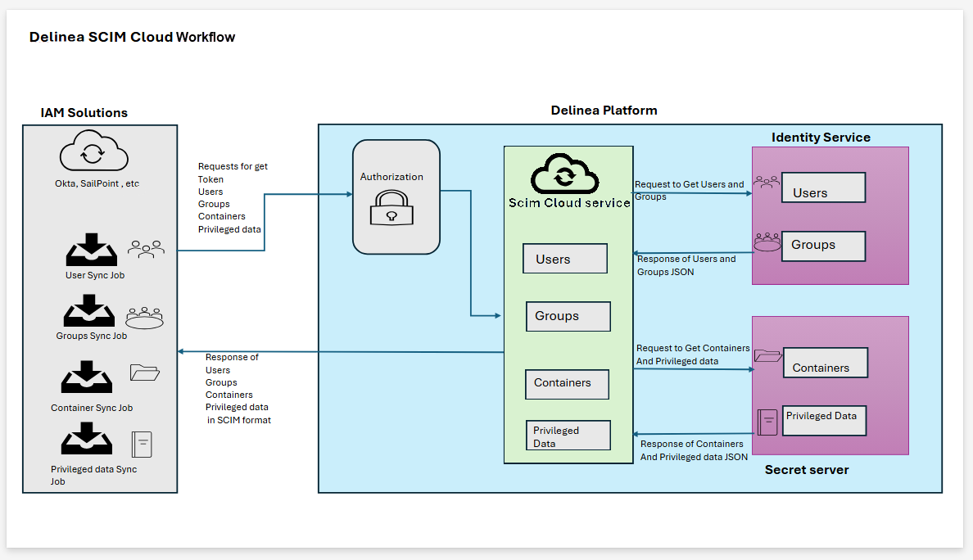Select the notebook icon beside Privileged Data in Secret server
Viewport: 973px width, 560px height.
[767, 422]
